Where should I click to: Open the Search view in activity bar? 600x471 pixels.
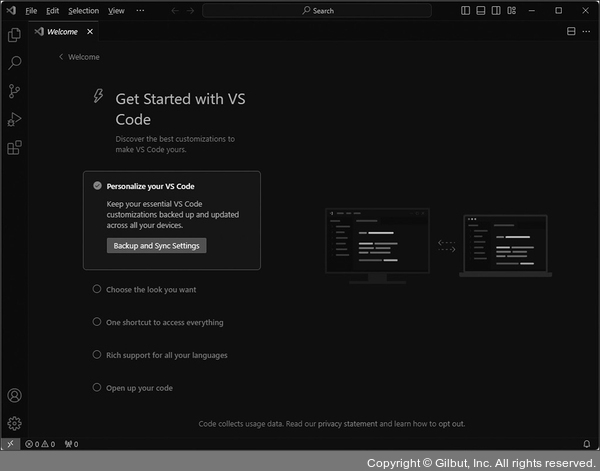[14, 63]
